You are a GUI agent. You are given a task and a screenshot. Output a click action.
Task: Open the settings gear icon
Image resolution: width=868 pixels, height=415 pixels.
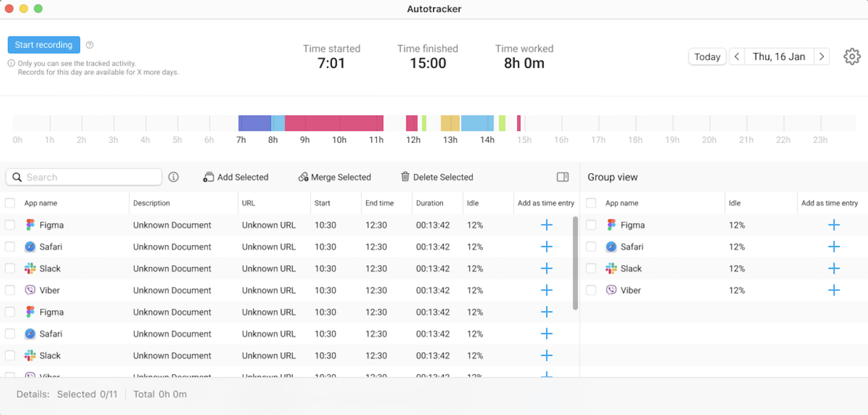[852, 56]
